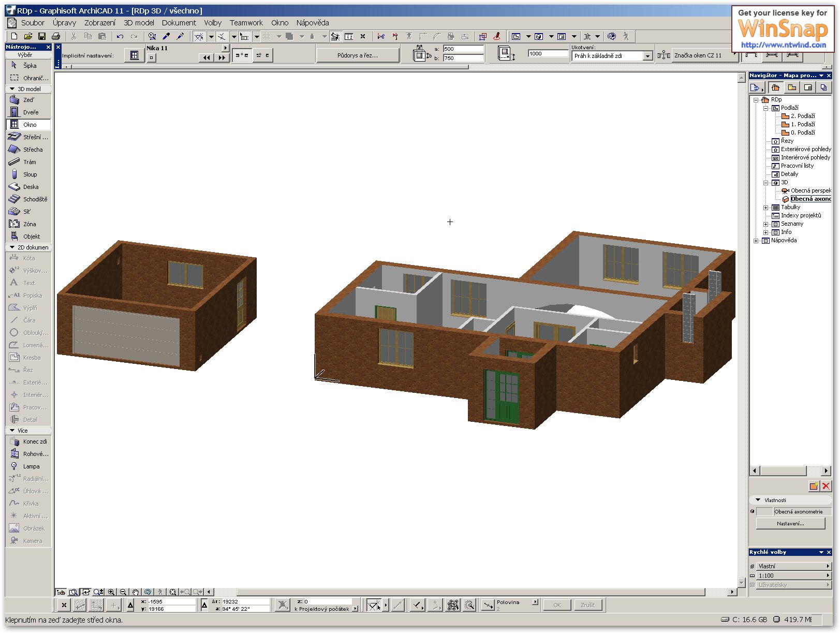
Task: Click the pick-up parameters eyedropper icon
Action: pyautogui.click(x=166, y=36)
